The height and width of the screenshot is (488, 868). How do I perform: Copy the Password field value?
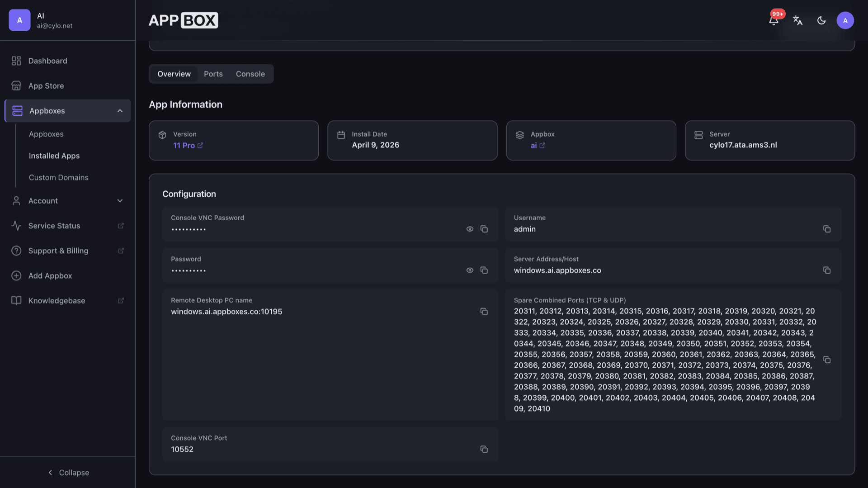484,270
